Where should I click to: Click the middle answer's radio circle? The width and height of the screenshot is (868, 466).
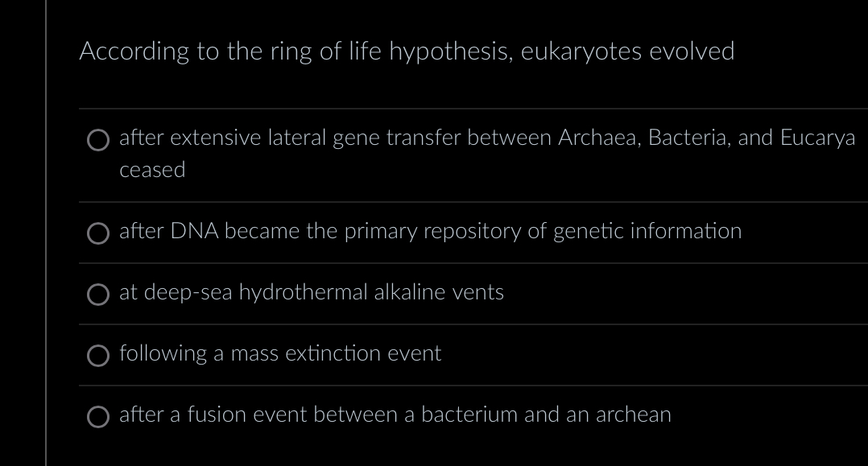coord(98,295)
